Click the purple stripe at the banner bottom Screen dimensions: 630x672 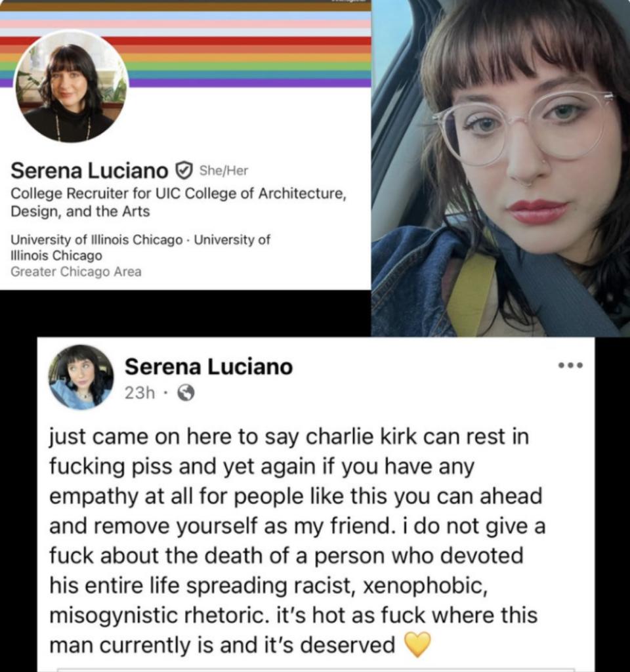(x=250, y=83)
